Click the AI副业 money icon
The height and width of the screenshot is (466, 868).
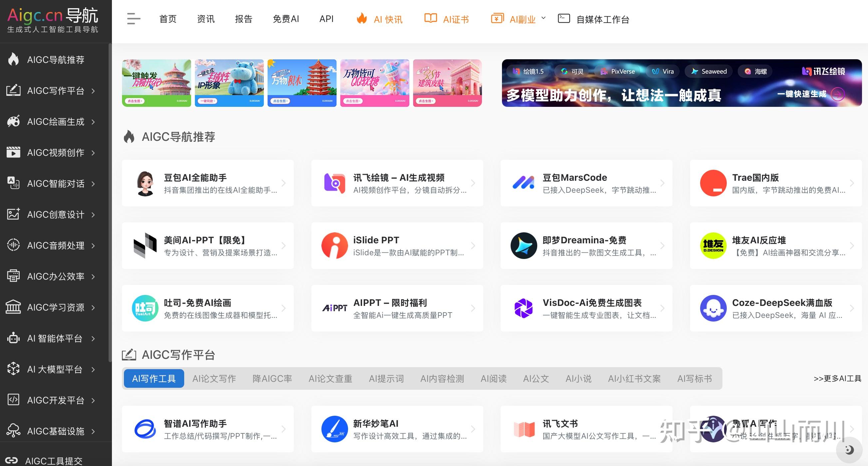tap(497, 18)
